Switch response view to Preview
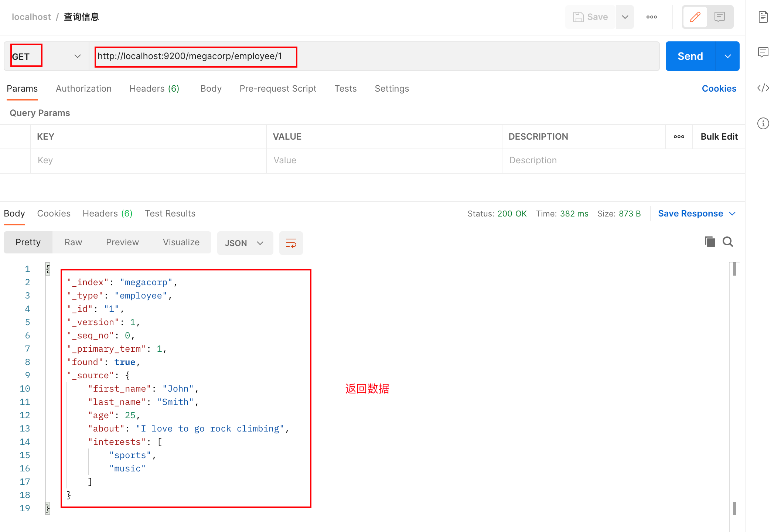Screen dimensions: 781x532 pyautogui.click(x=122, y=242)
